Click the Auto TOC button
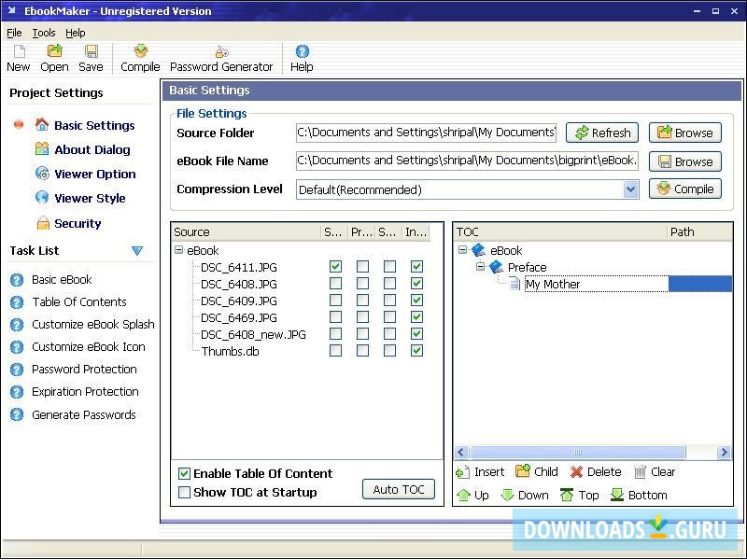Viewport: 747px width, 560px height. click(399, 489)
